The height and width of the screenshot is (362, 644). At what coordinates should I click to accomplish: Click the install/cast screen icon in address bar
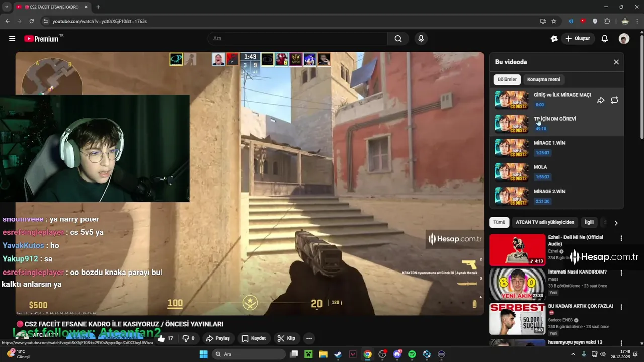coord(543,21)
